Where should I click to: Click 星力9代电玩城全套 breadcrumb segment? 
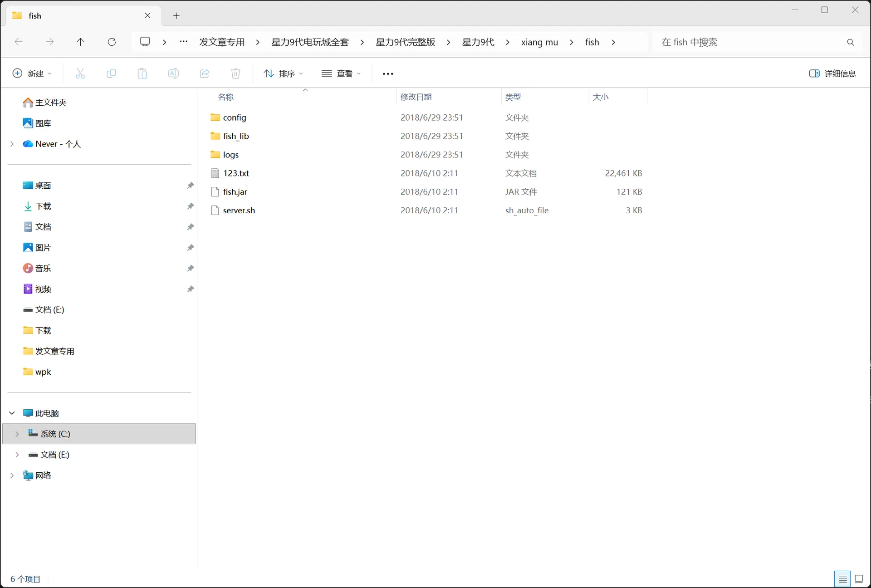coord(310,42)
